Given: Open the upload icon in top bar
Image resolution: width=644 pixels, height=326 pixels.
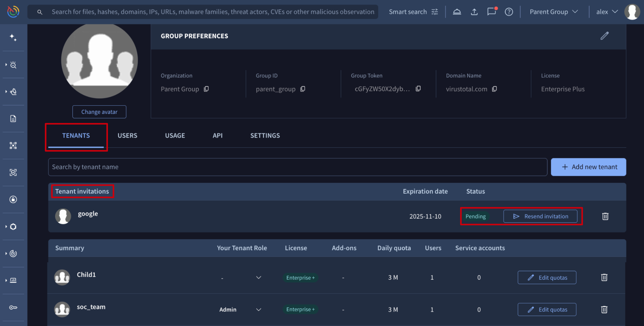Looking at the screenshot, I should pyautogui.click(x=474, y=12).
